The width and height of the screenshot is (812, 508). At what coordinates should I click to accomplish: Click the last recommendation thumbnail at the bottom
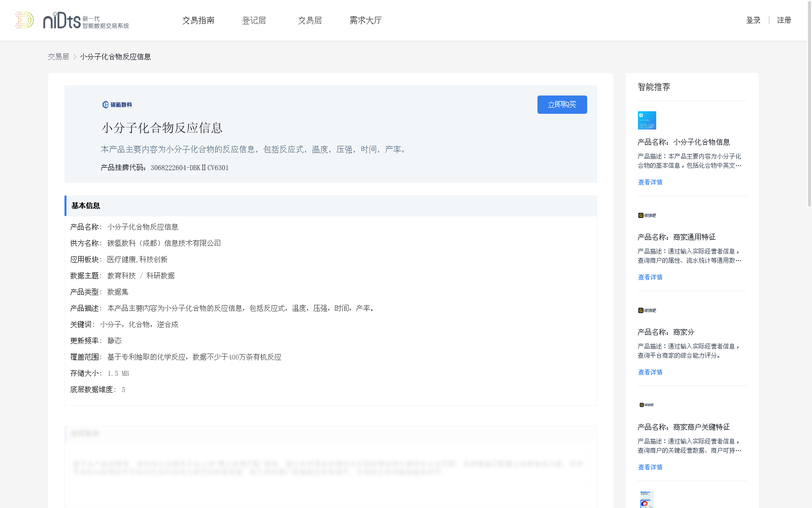(x=646, y=499)
